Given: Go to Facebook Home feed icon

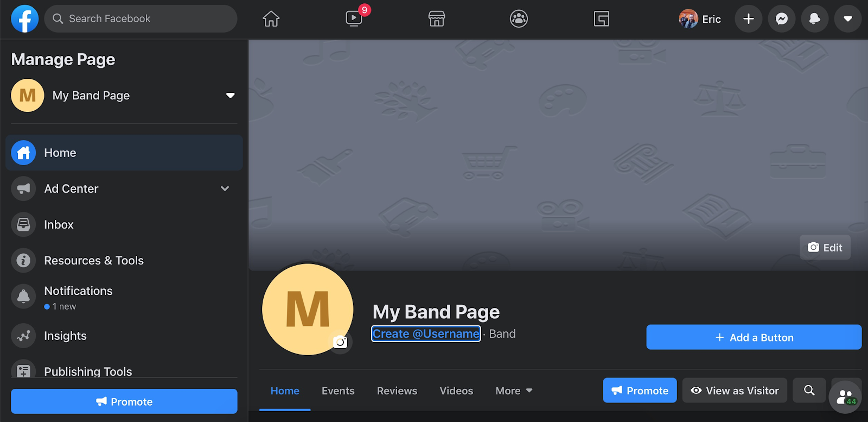Looking at the screenshot, I should (x=271, y=19).
